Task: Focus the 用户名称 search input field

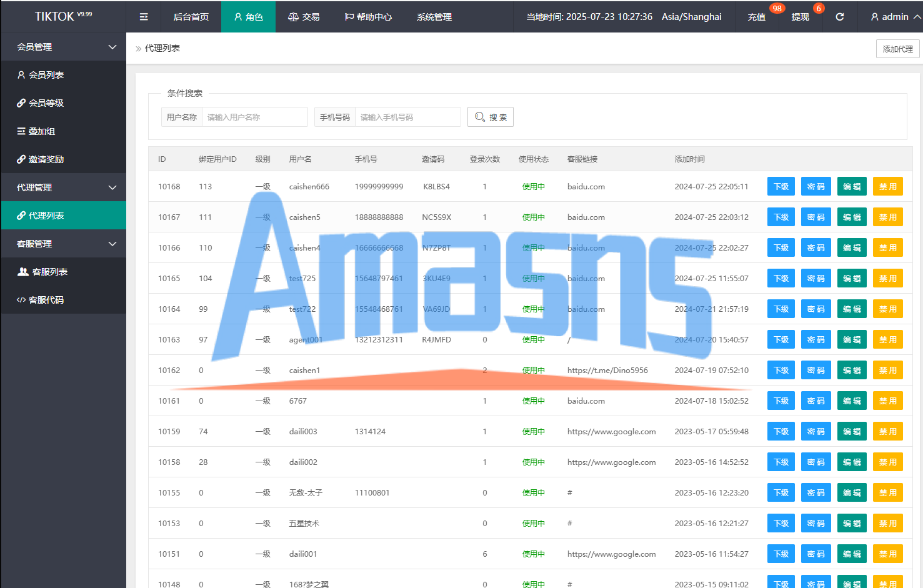Action: pos(254,117)
